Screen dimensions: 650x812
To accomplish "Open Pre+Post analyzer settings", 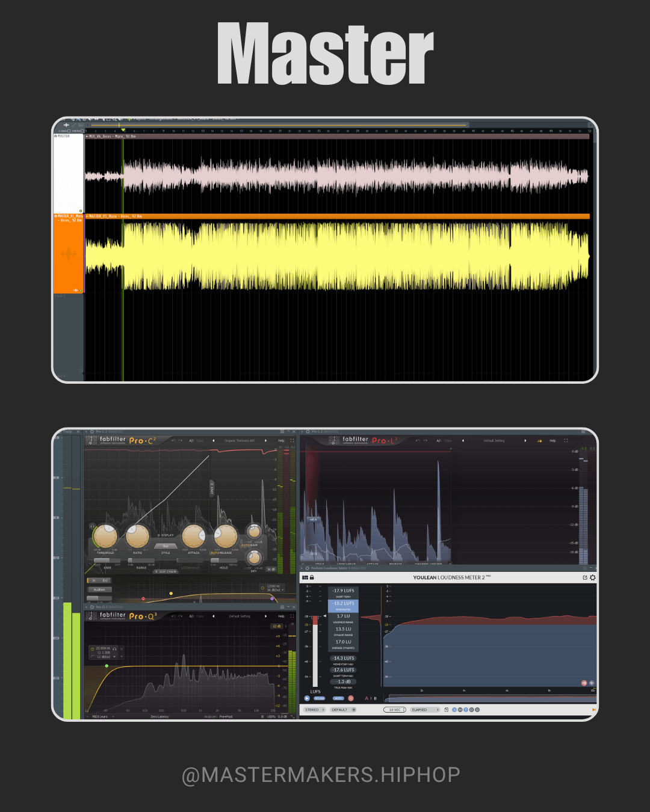I will coord(226,716).
